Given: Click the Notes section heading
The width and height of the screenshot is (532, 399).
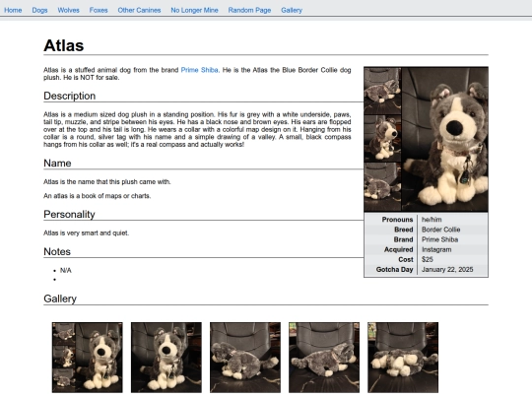Looking at the screenshot, I should (57, 251).
